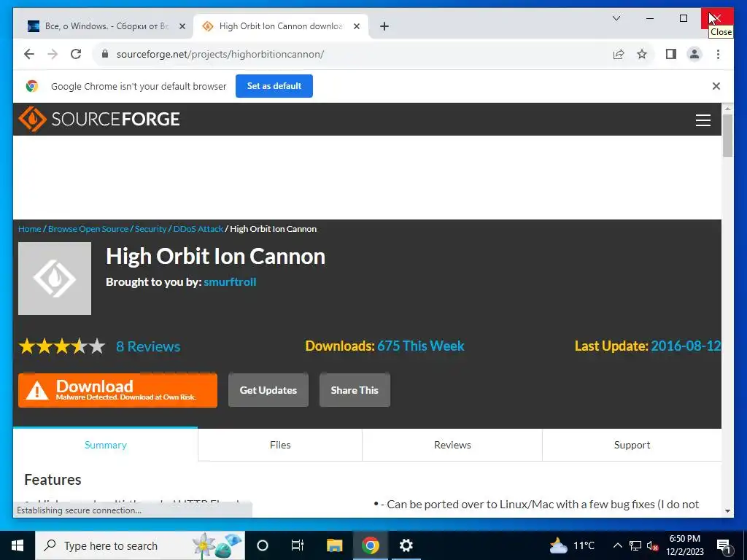Click the taskbar search box
This screenshot has width=747, height=560.
point(140,545)
